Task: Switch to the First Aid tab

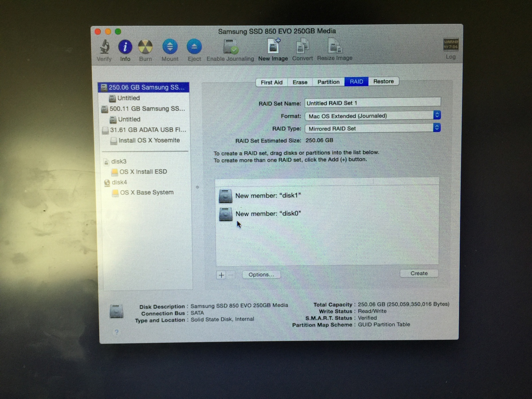Action: pos(272,82)
